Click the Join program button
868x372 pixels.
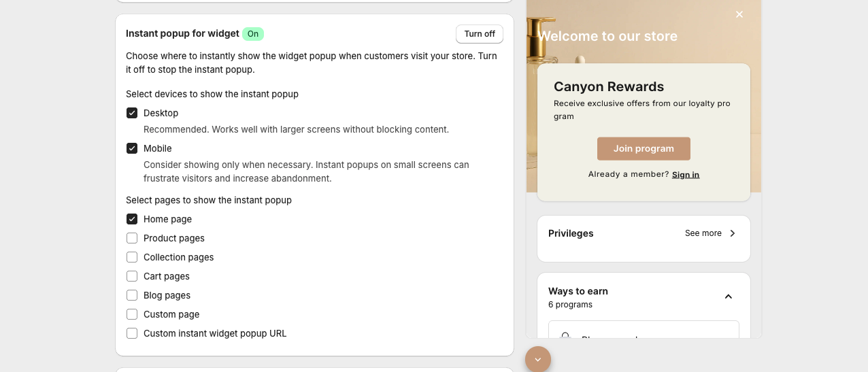644,148
